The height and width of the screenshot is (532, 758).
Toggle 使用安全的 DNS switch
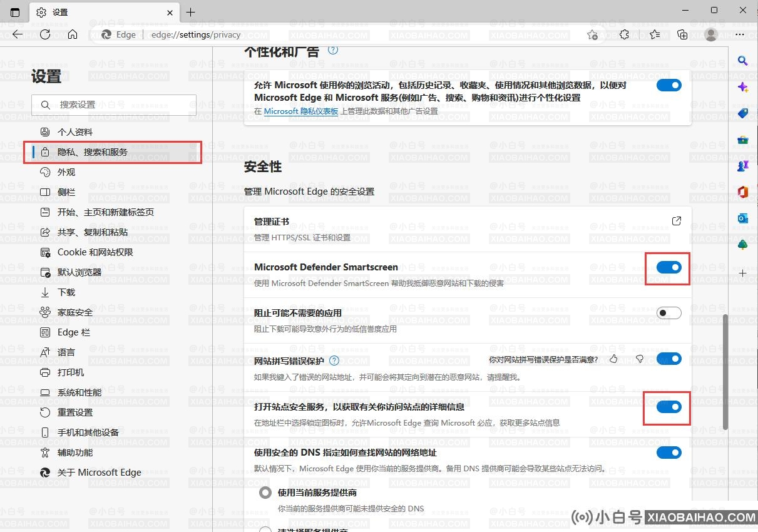coord(668,453)
